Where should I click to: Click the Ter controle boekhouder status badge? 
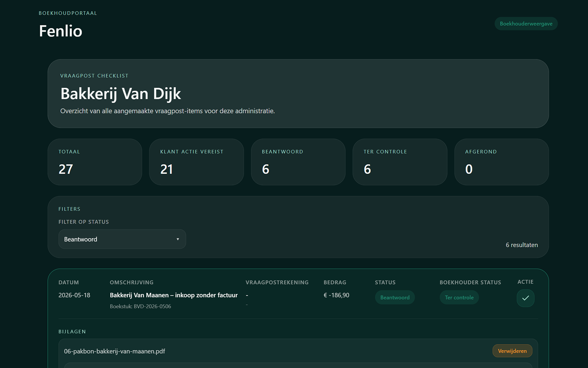pyautogui.click(x=459, y=297)
